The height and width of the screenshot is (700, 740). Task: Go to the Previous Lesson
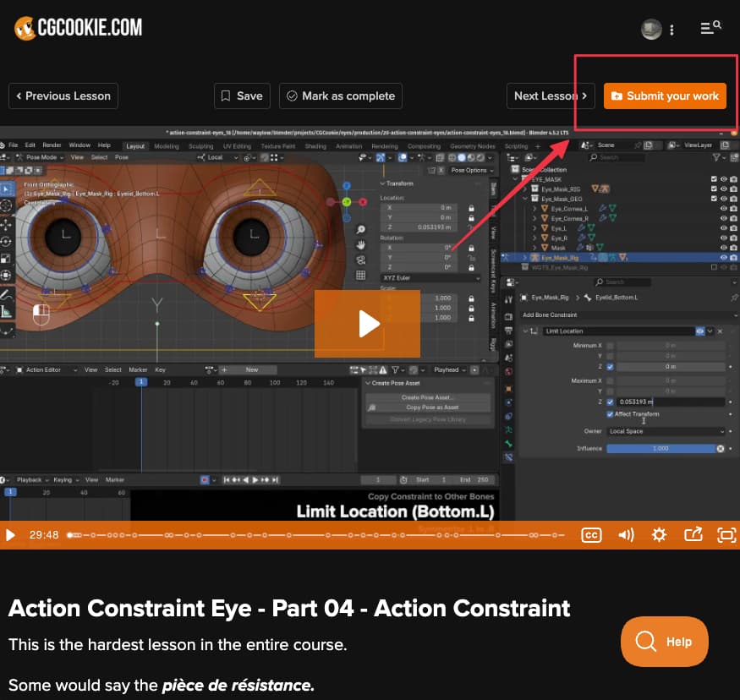(63, 96)
